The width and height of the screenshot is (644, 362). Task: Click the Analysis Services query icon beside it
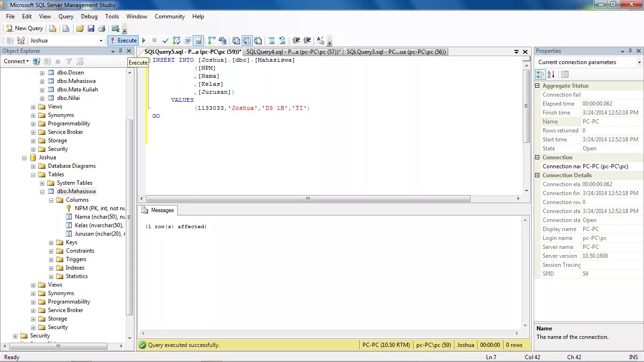pos(66,28)
